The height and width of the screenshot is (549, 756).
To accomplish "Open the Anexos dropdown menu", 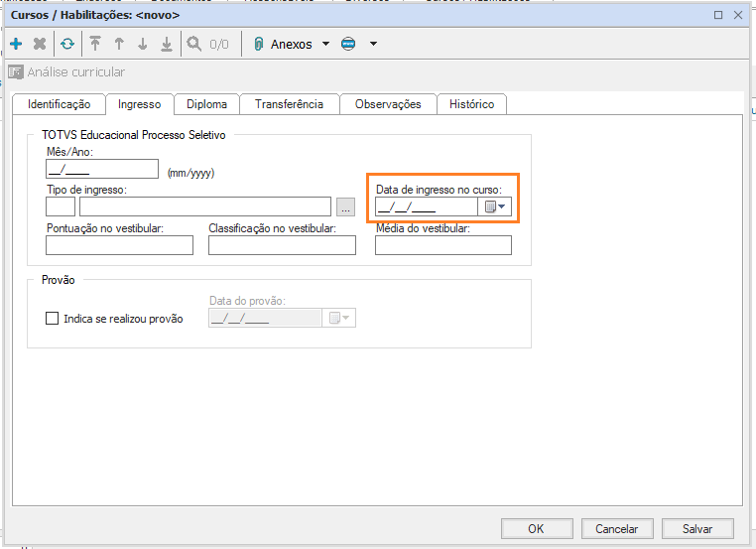I will (326, 44).
